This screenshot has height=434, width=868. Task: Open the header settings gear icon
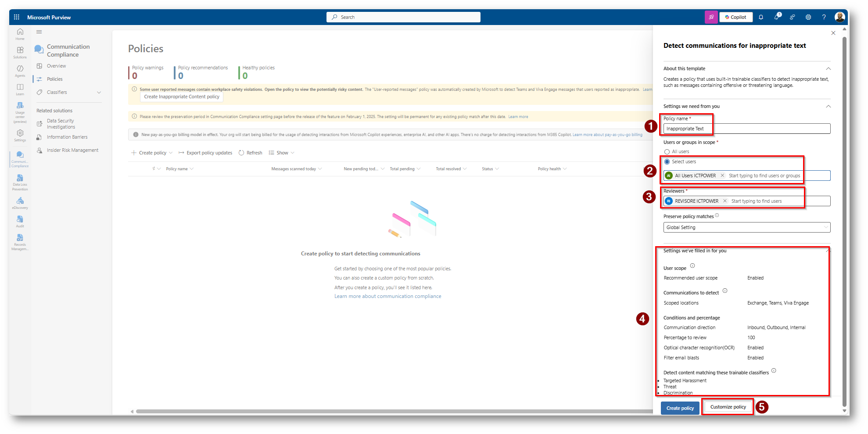click(808, 17)
